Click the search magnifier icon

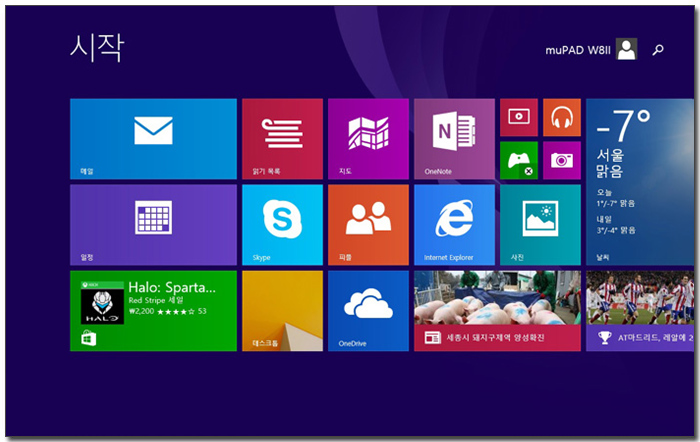click(x=658, y=50)
